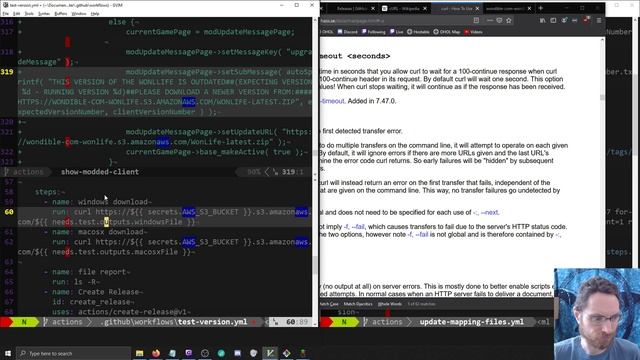
Task: Click the 'uses: actions/create-release@v1' line
Action: click(x=121, y=312)
